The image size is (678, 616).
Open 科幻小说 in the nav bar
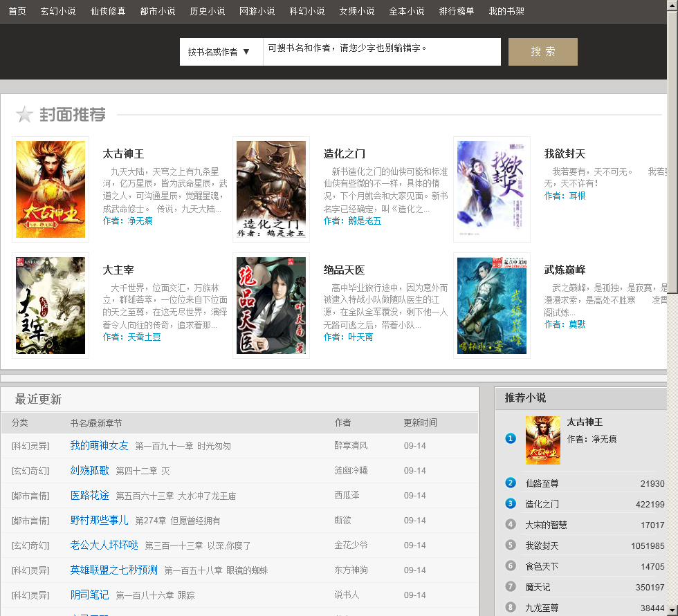tap(307, 11)
